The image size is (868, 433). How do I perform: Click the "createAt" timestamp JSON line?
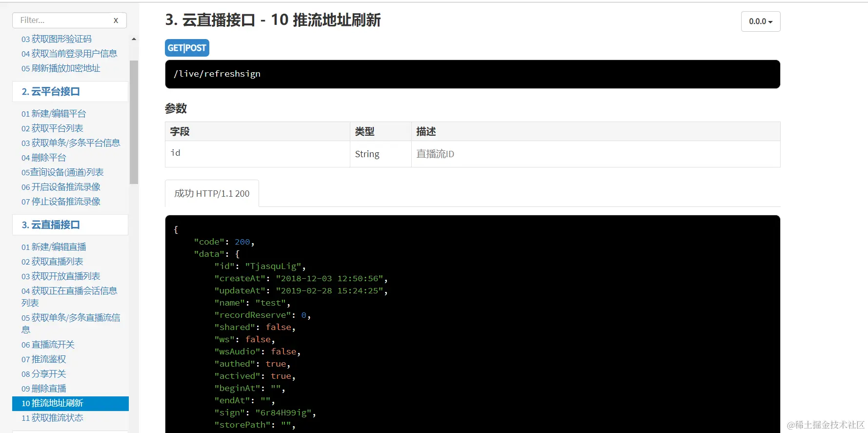pyautogui.click(x=301, y=278)
